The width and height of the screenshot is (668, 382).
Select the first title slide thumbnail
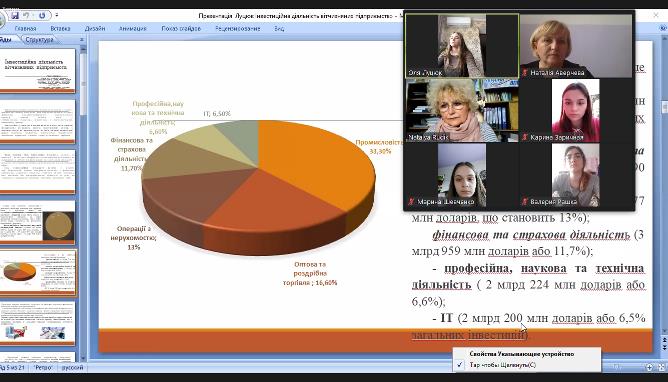[37, 70]
